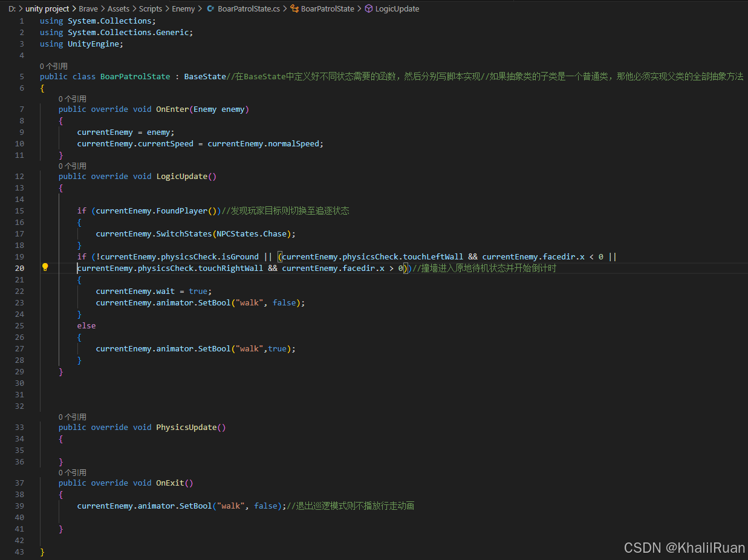
Task: Show references CodeLens above the PhysicsUpdate method
Action: tap(73, 417)
